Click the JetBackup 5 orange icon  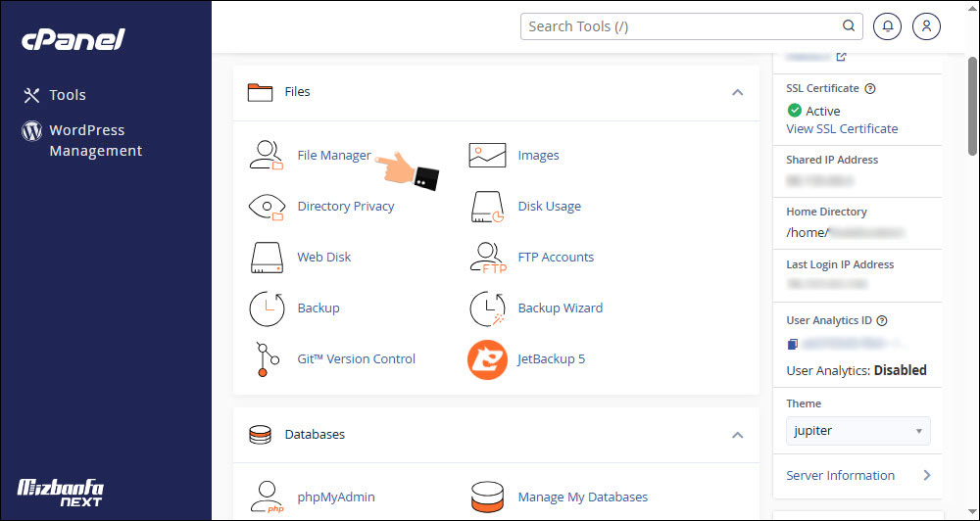[x=487, y=359]
